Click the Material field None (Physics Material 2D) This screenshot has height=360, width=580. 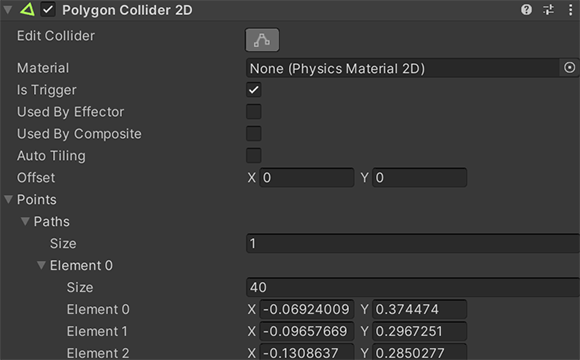tap(404, 68)
